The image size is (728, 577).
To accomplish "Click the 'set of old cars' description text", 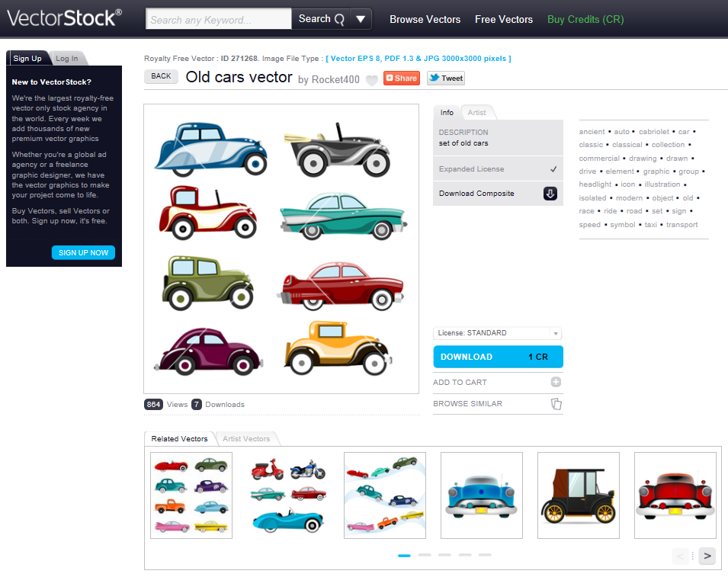I will click(463, 143).
